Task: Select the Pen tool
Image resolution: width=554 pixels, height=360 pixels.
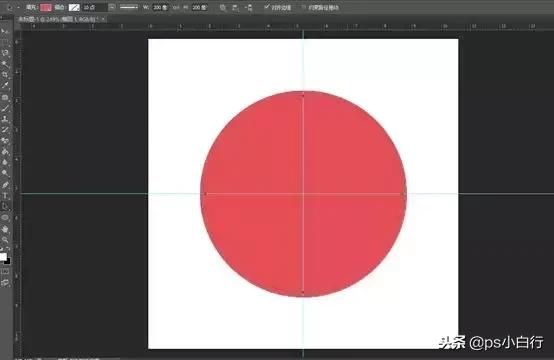Action: tap(5, 184)
